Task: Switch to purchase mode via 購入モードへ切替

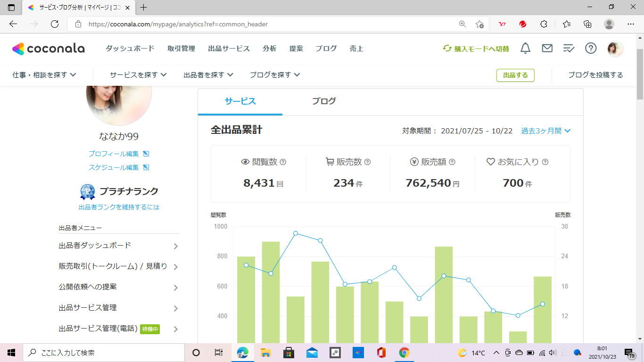Action: point(476,49)
